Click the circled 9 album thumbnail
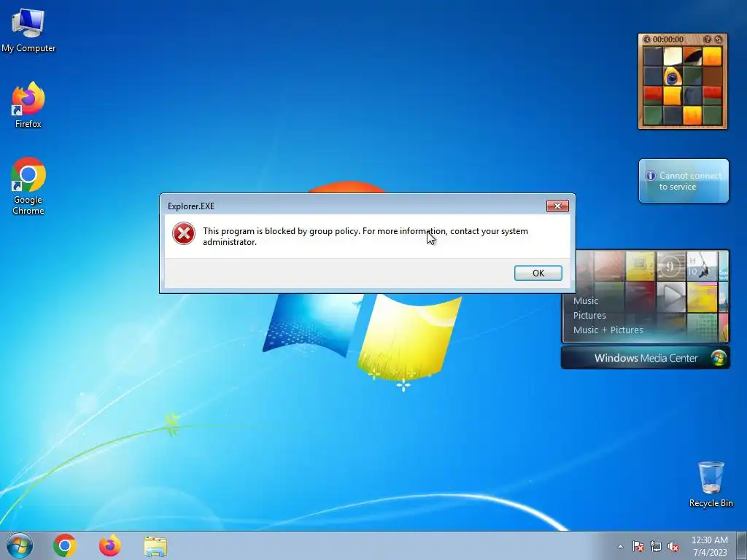Viewport: 747px width, 560px height. (670, 266)
